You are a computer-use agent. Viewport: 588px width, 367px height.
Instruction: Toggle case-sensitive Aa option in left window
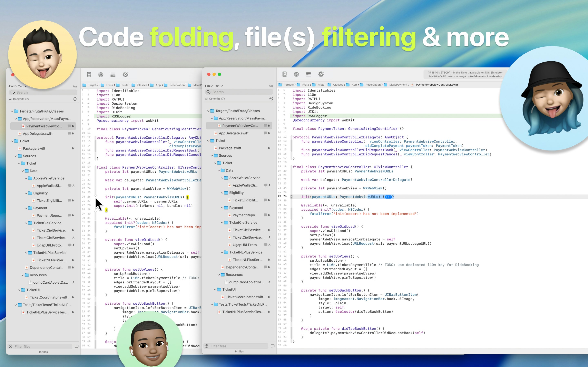click(75, 86)
